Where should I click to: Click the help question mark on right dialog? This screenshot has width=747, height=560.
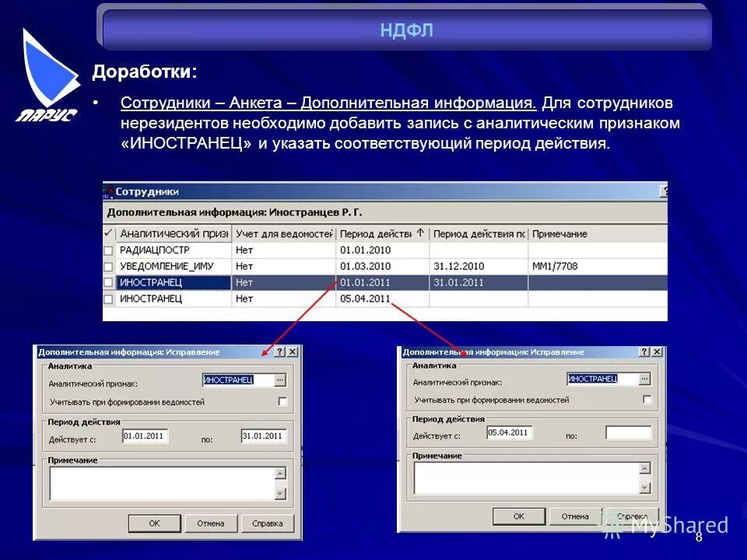(644, 352)
